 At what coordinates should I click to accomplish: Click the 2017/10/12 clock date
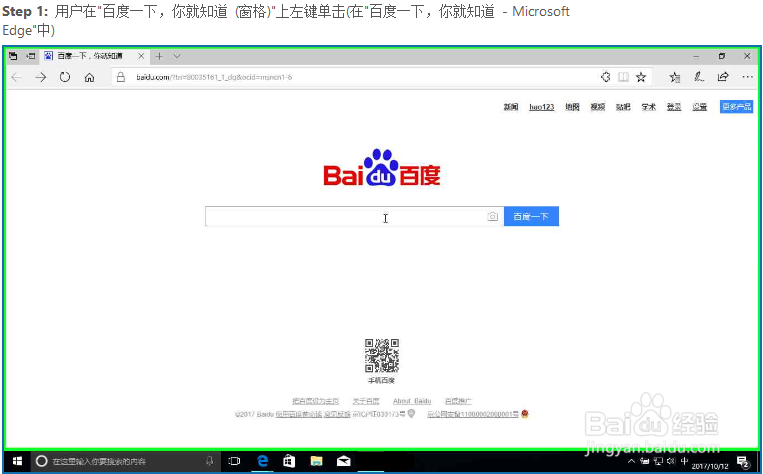[x=710, y=466]
